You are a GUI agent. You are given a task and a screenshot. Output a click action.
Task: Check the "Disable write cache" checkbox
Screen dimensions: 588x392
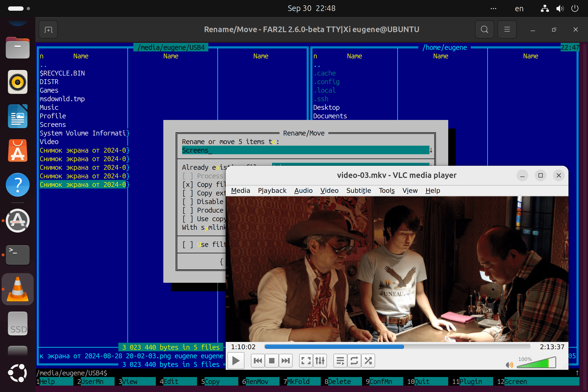click(188, 202)
